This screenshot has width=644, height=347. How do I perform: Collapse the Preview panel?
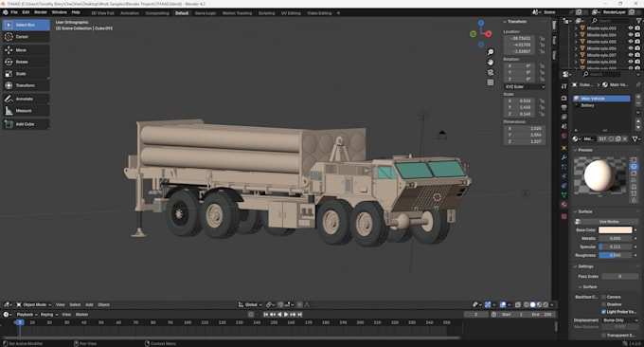pos(576,150)
